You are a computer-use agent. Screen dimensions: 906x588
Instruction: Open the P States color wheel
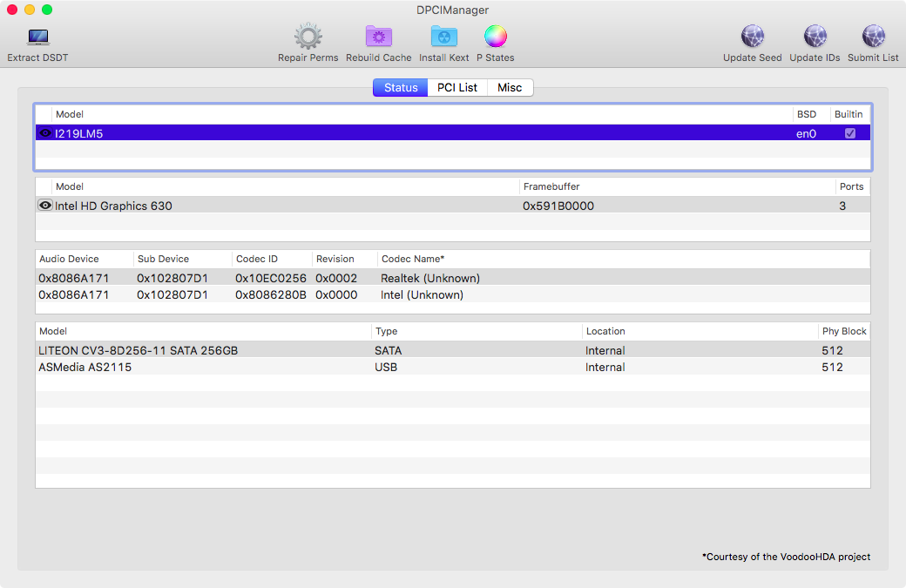coord(495,37)
